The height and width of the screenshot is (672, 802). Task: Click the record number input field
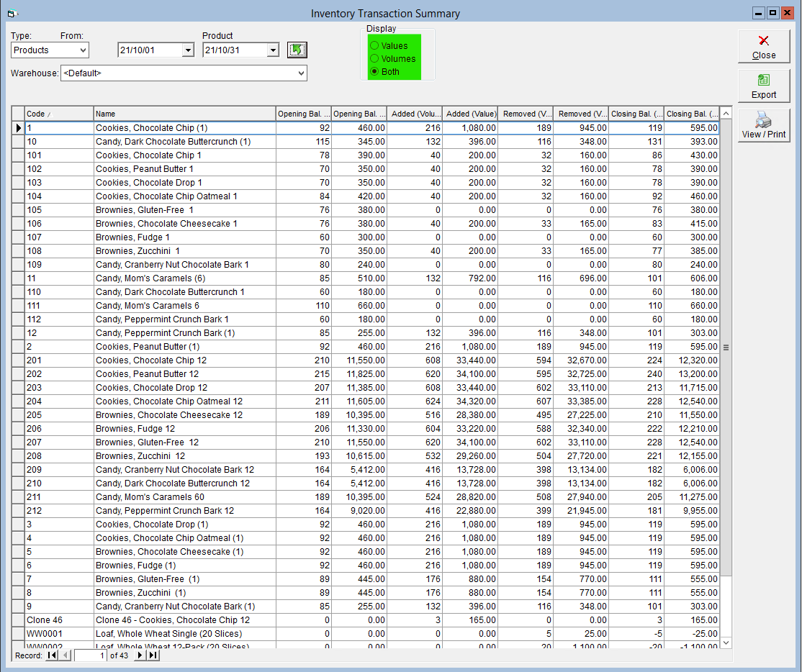pos(91,655)
